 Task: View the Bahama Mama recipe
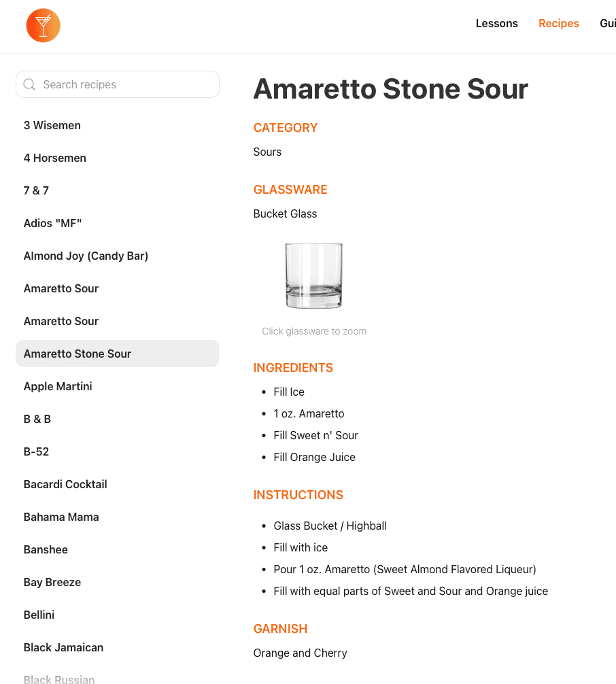(x=61, y=517)
